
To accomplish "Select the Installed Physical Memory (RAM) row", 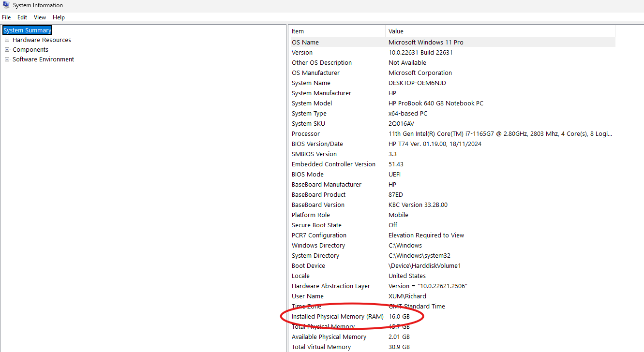I will coord(337,317).
